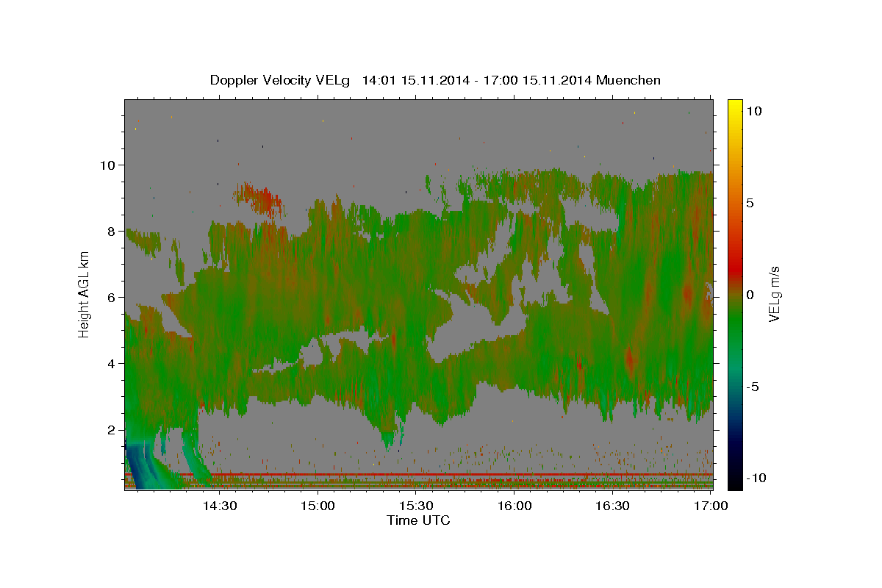Screen dimensions: 882x588
Task: Click the 15:00 time tick label
Action: 318,506
